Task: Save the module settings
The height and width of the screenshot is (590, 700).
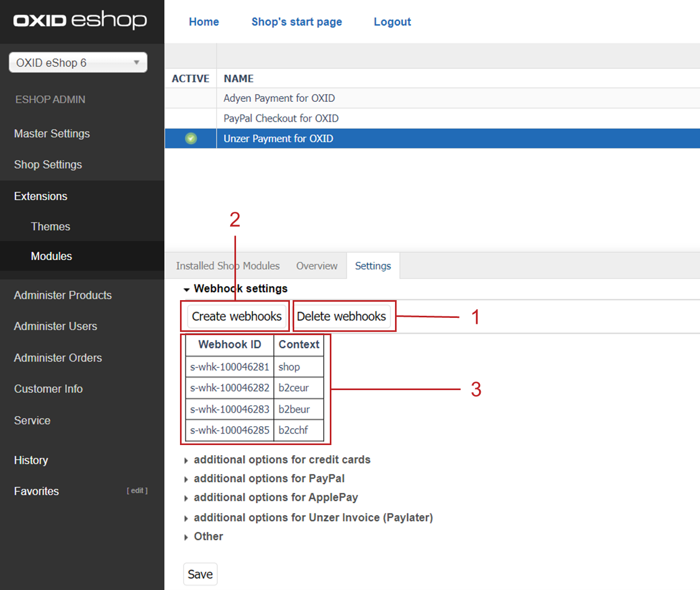Action: pyautogui.click(x=200, y=574)
